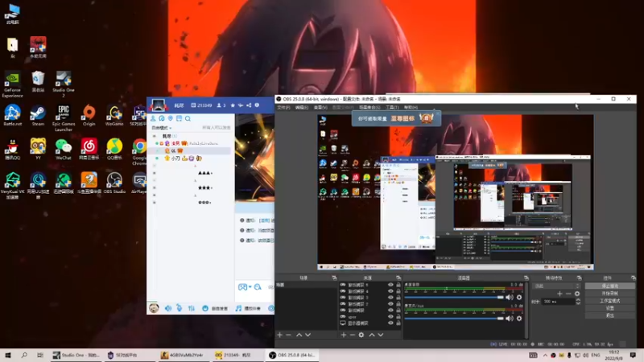Lock the 游戏捕获 5 source
Screen dimensions: 644x362
coord(398,285)
